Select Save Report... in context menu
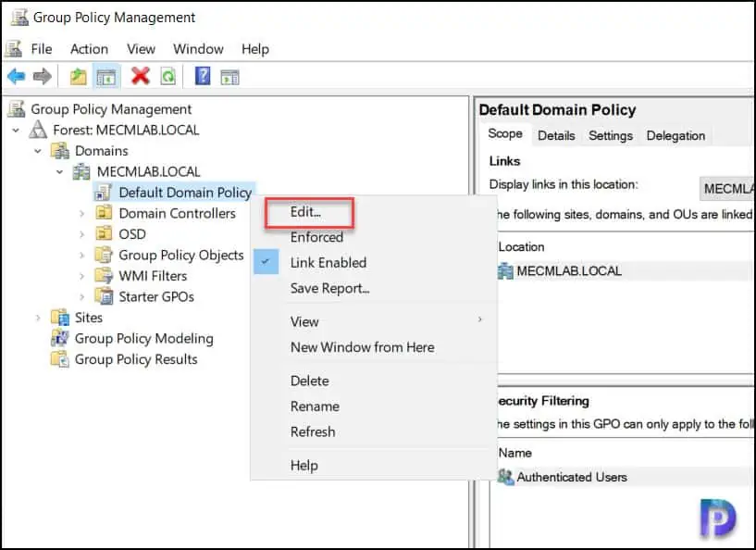 click(x=329, y=289)
